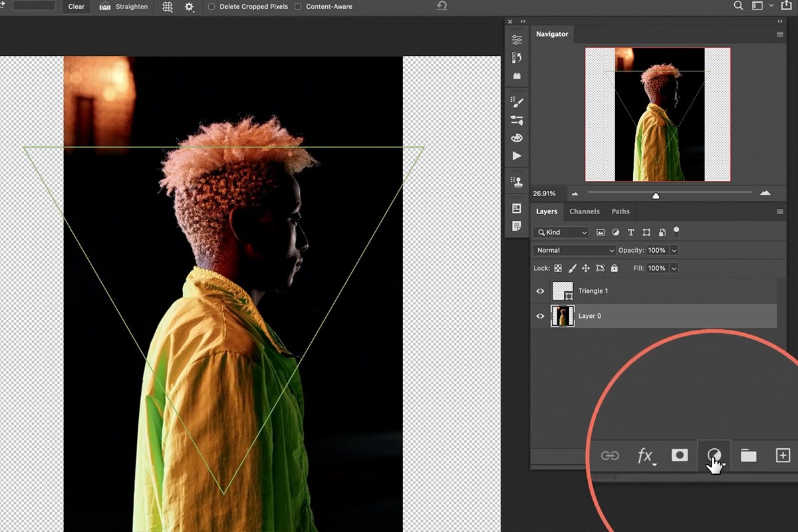Click the Straighten label

click(132, 7)
